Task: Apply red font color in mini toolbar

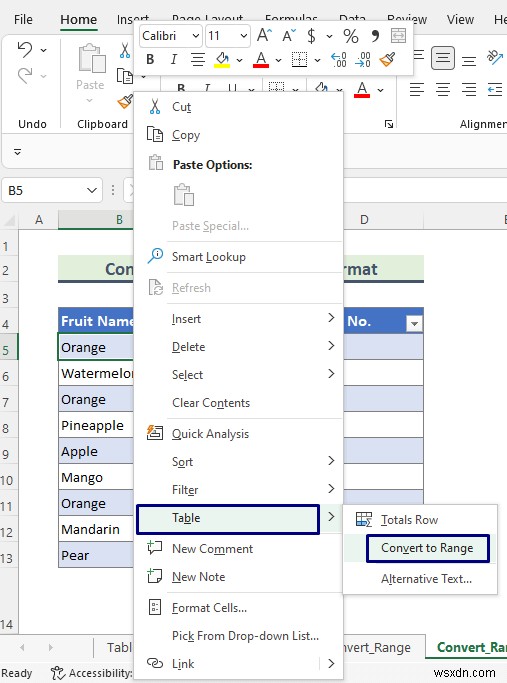Action: pyautogui.click(x=261, y=60)
